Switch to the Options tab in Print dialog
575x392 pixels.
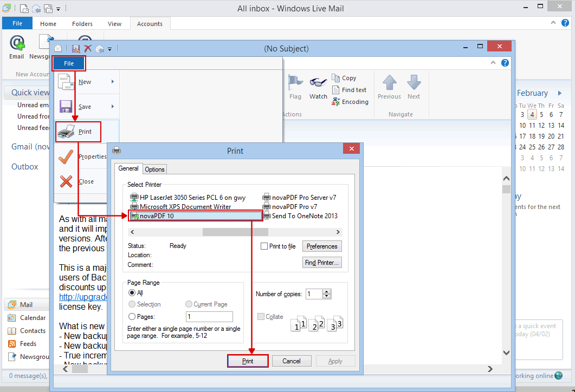tap(154, 169)
